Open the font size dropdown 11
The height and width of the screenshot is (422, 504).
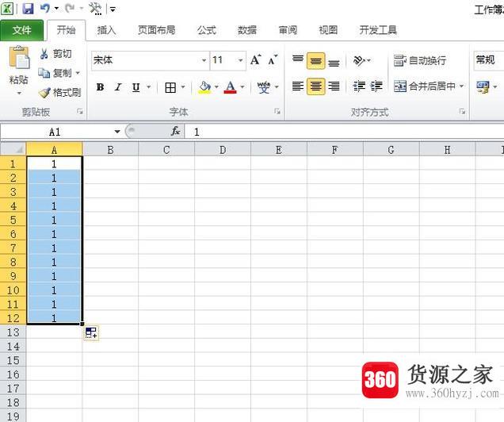(240, 60)
